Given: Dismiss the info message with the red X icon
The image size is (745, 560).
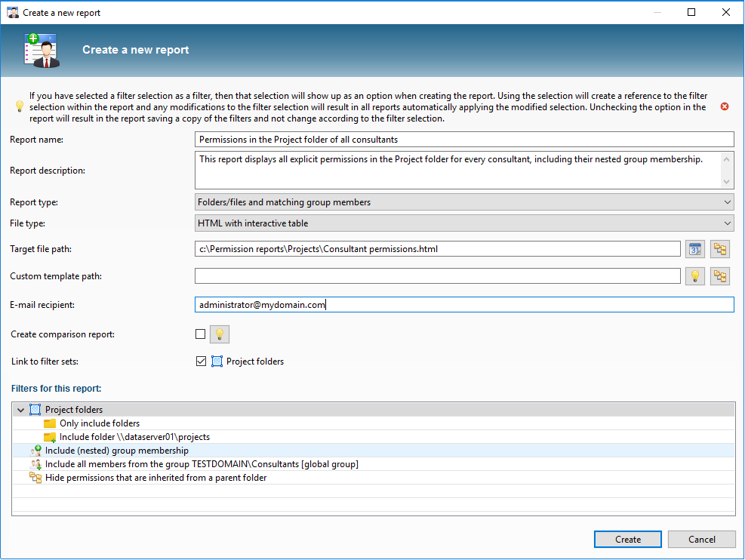Looking at the screenshot, I should [725, 106].
